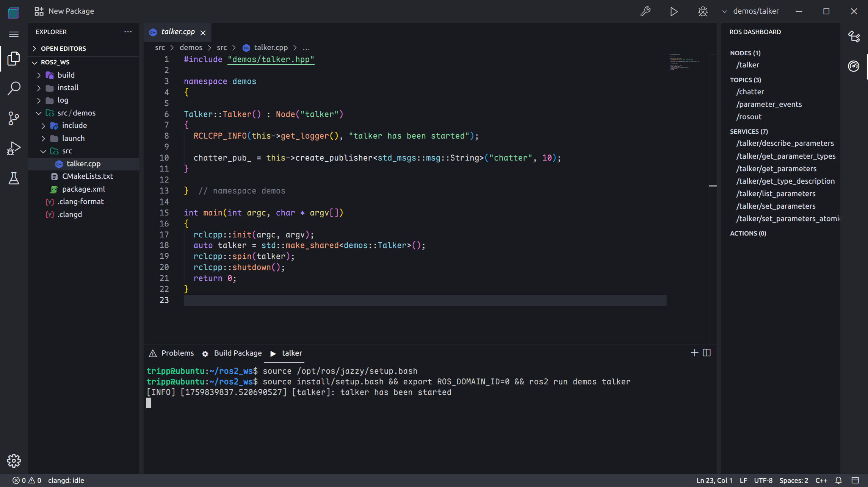Open the Source Control view
The image size is (868, 487).
point(14,118)
